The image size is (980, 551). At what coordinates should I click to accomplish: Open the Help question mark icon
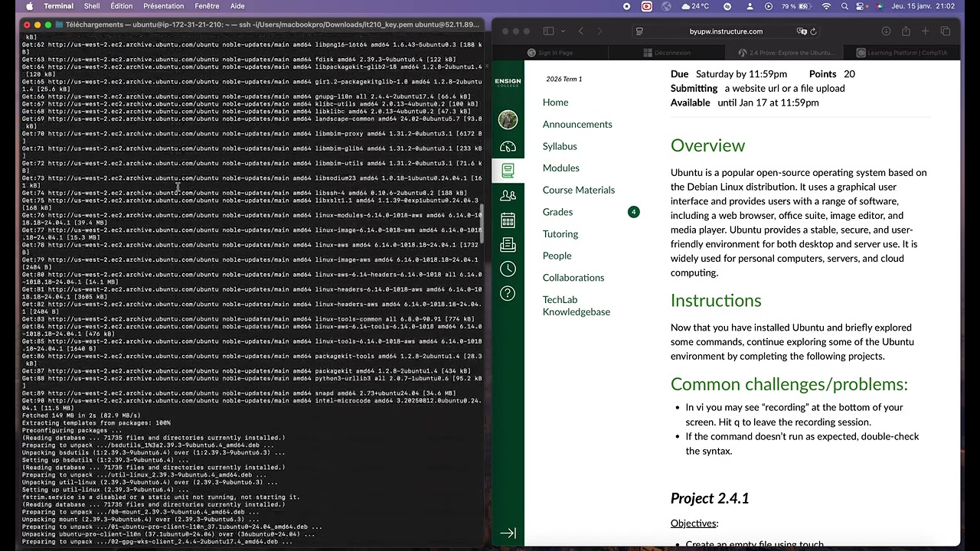click(x=508, y=293)
